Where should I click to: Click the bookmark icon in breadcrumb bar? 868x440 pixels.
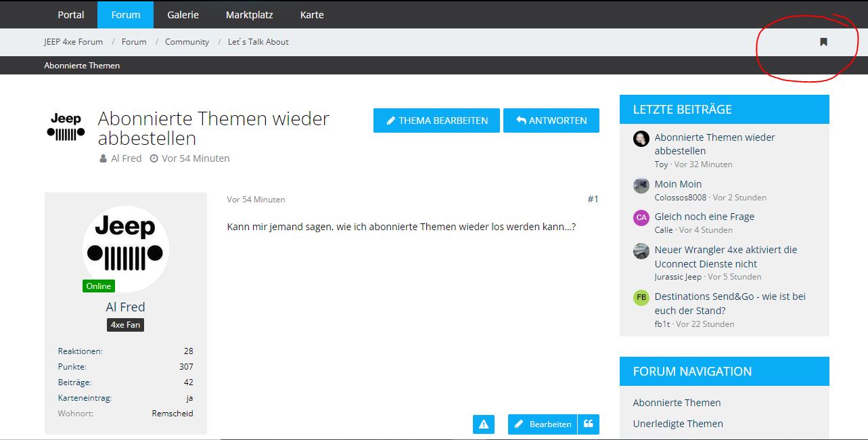click(x=823, y=42)
